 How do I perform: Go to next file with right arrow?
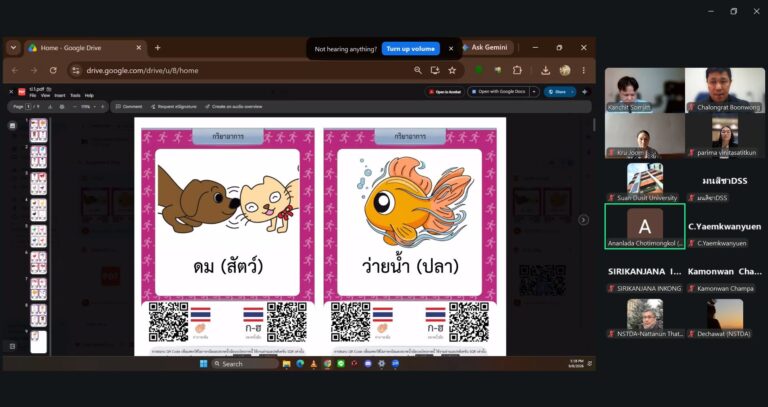click(583, 220)
